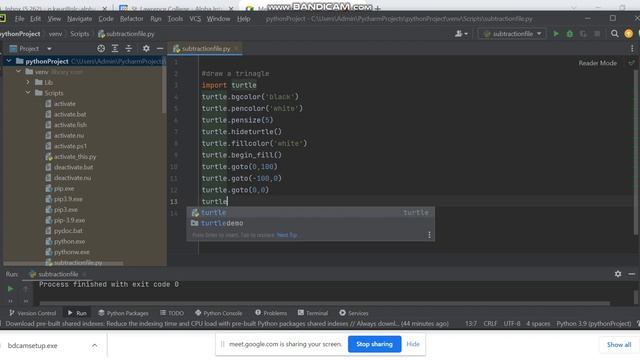Image resolution: width=640 pixels, height=360 pixels.
Task: Click the Run console horizontal scrollbar
Action: tap(324, 303)
